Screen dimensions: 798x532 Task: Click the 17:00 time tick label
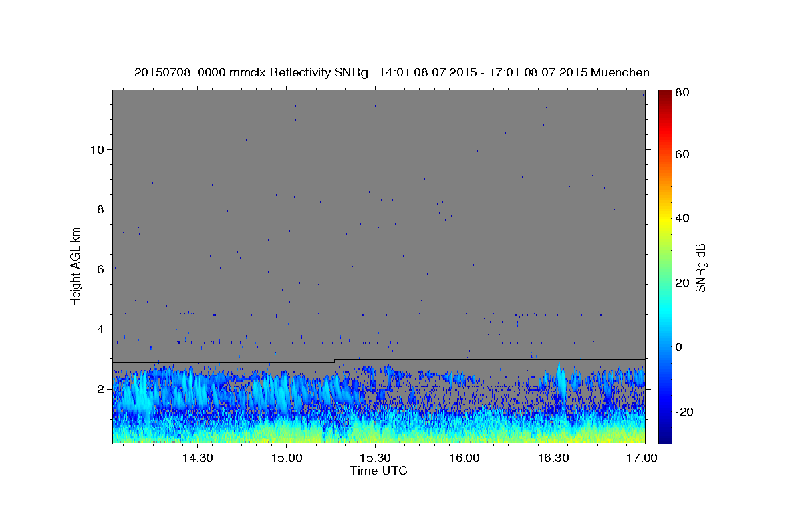tap(641, 458)
